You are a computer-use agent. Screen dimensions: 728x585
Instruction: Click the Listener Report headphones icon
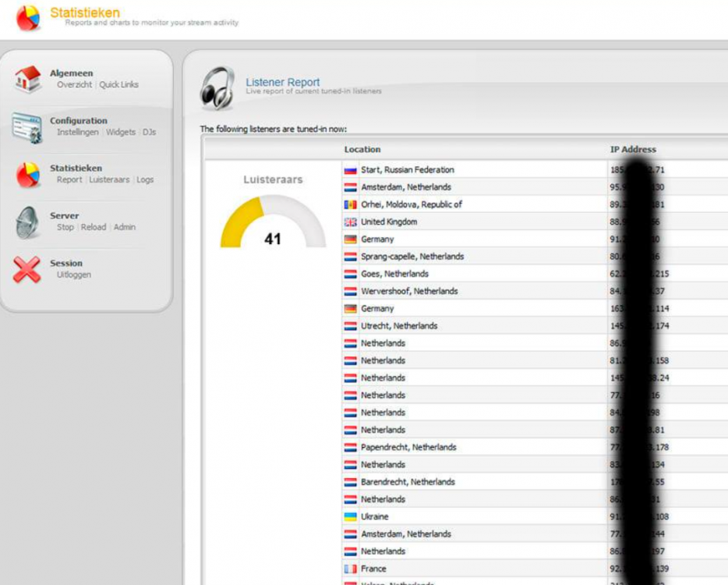click(217, 87)
